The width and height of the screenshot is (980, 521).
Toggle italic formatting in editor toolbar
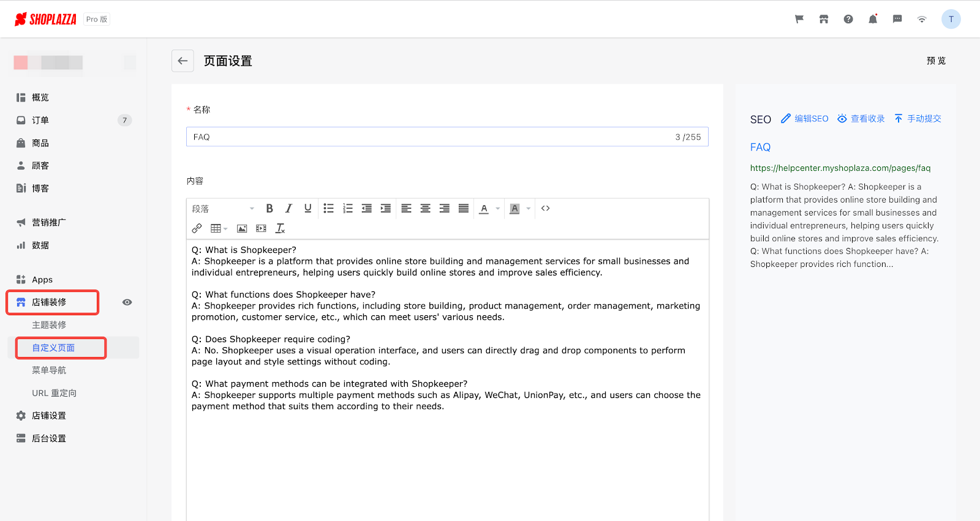(288, 209)
